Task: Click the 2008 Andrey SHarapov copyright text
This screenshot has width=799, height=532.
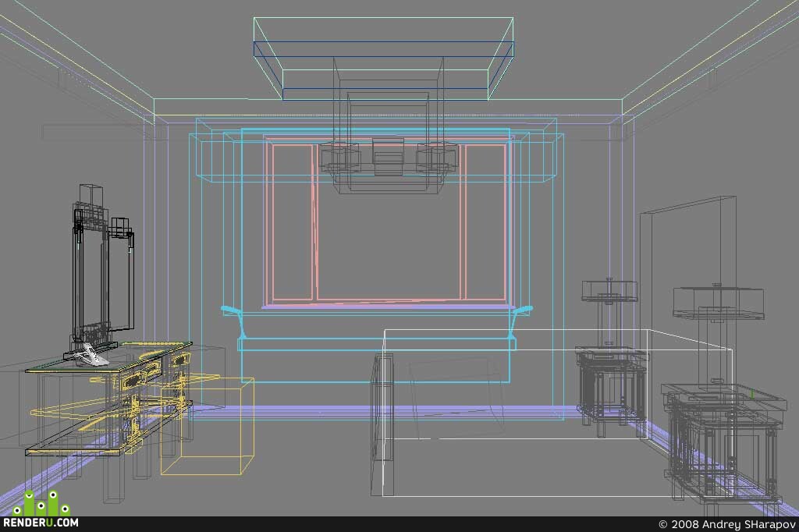Action: click(x=727, y=524)
